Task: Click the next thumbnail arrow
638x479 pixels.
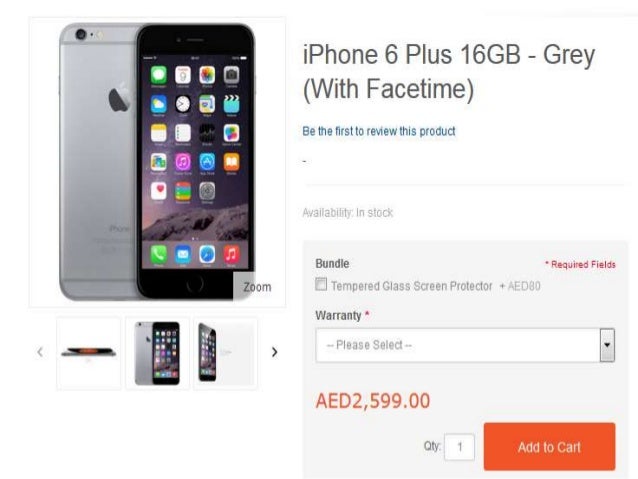Action: coord(275,352)
